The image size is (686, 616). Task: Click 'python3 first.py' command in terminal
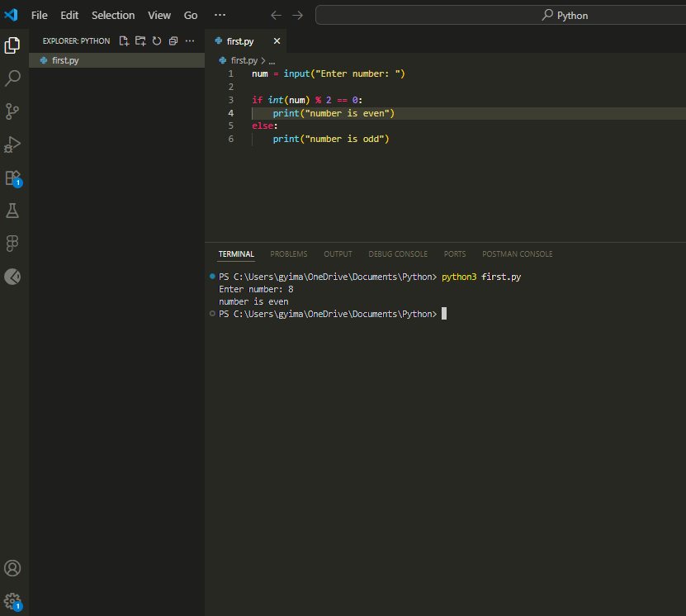[x=481, y=277]
